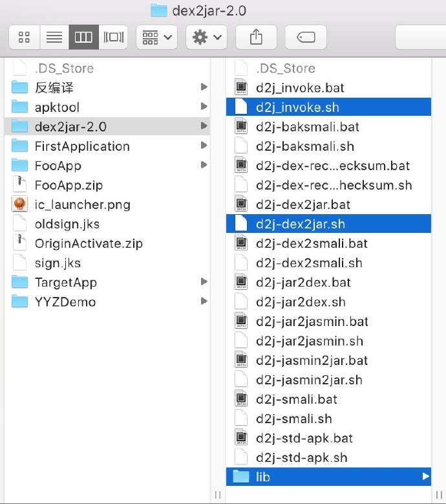Select d2j-baksmali.sh file
Screen dimensions: 446x504
(328, 146)
